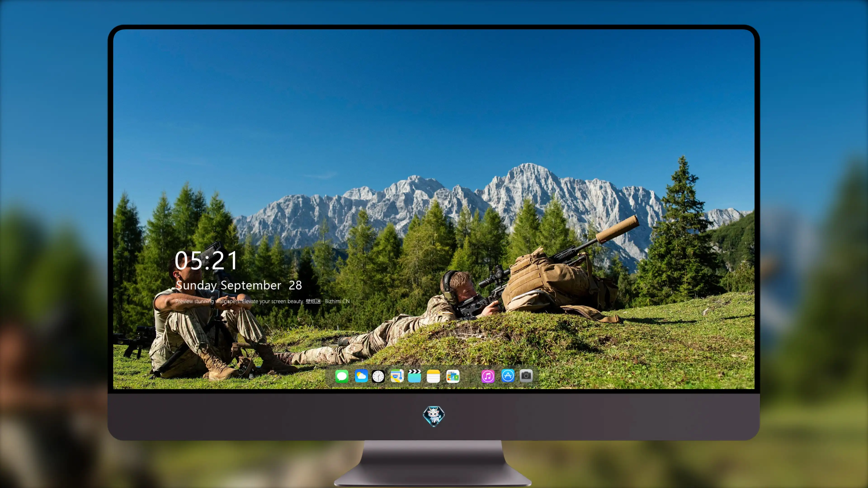Open the blue App Store icon

[508, 375]
